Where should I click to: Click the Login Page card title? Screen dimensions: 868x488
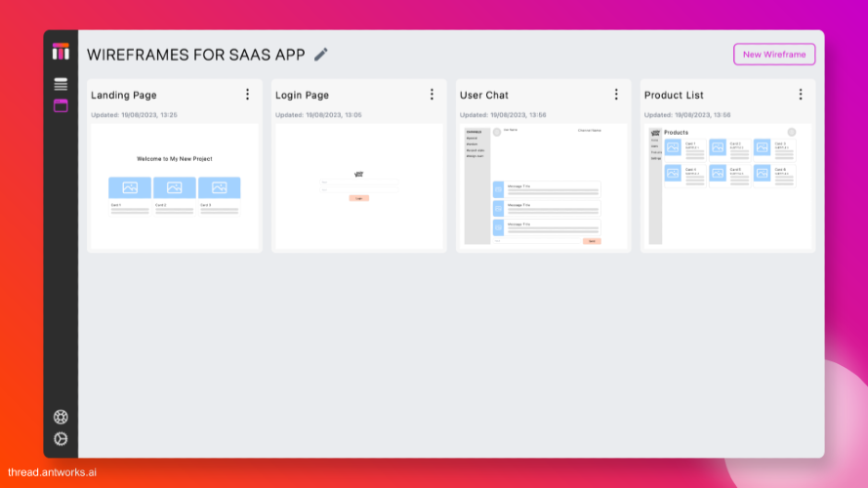pos(303,96)
